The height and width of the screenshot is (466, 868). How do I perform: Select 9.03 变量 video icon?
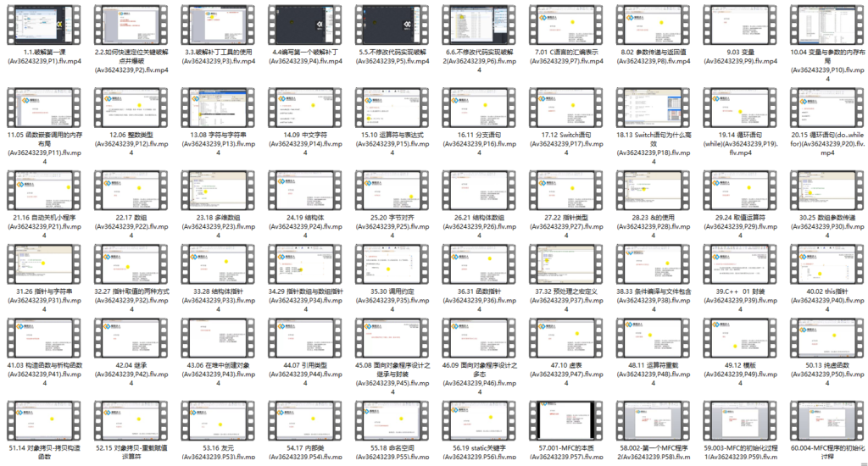click(x=740, y=25)
